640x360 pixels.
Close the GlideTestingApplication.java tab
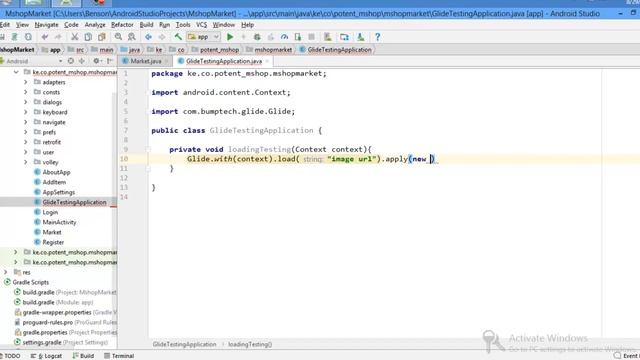[x=267, y=61]
